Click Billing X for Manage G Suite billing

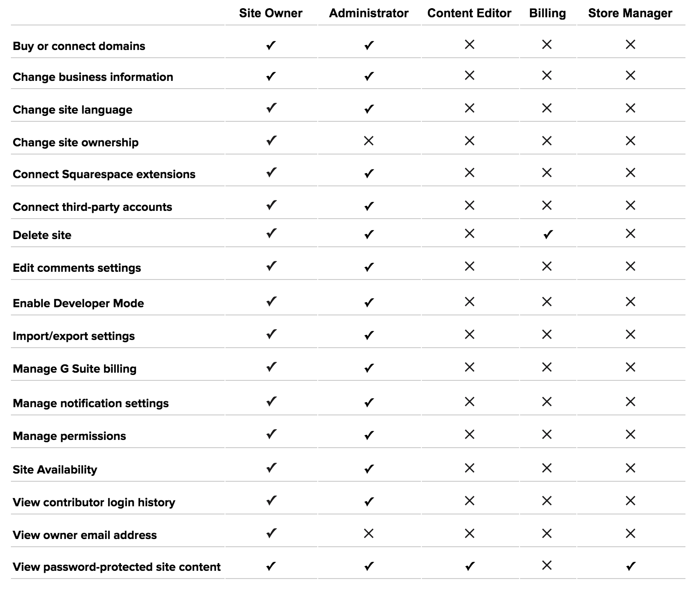coord(547,367)
